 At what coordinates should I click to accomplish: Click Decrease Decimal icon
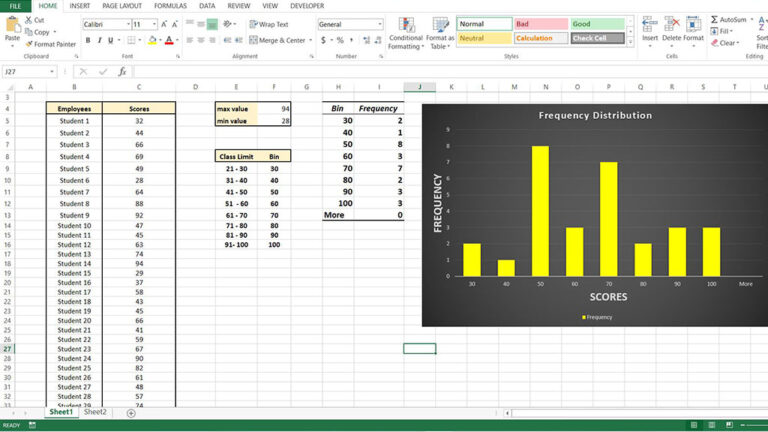[378, 40]
